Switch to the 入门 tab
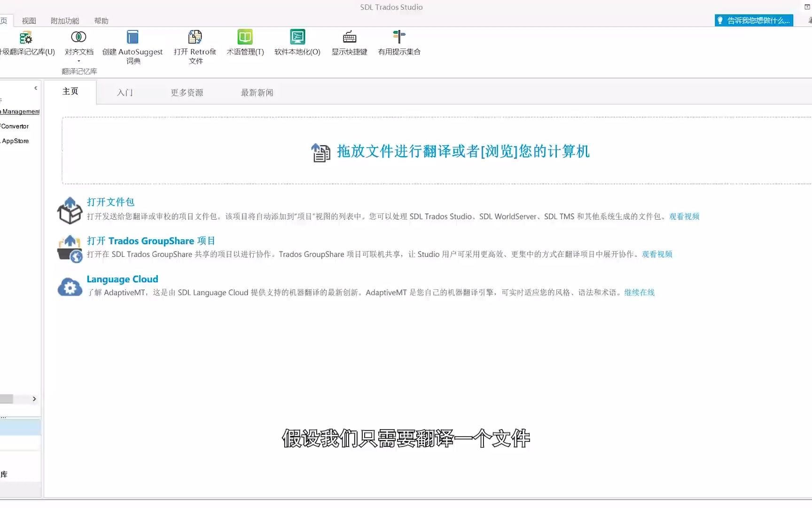 [125, 93]
